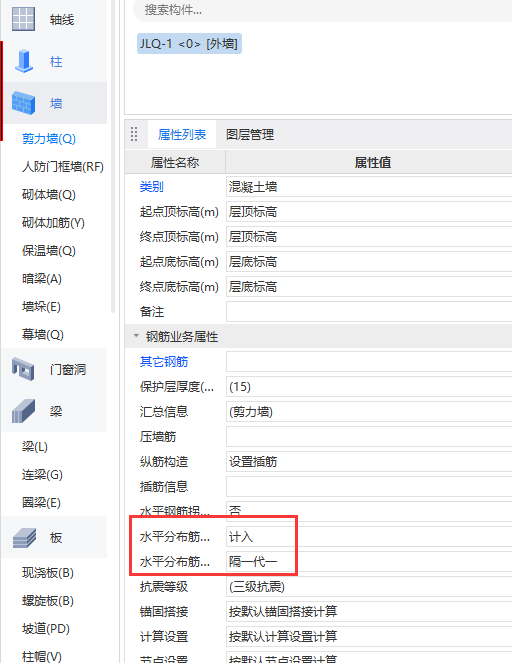Click the 类别 property link
This screenshot has width=512, height=663.
(151, 186)
